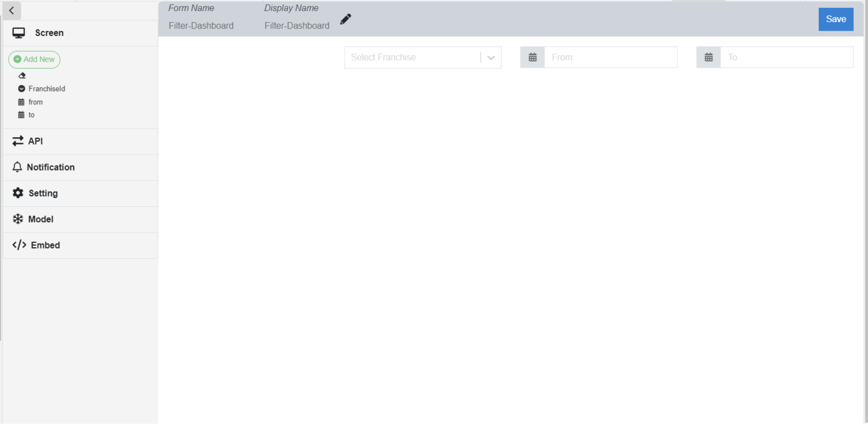Open the Model section
Image resolution: width=868 pixels, height=424 pixels.
coord(41,220)
